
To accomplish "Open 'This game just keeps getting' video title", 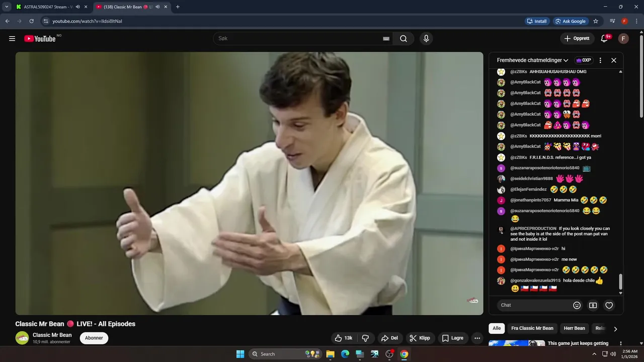I will [578, 343].
